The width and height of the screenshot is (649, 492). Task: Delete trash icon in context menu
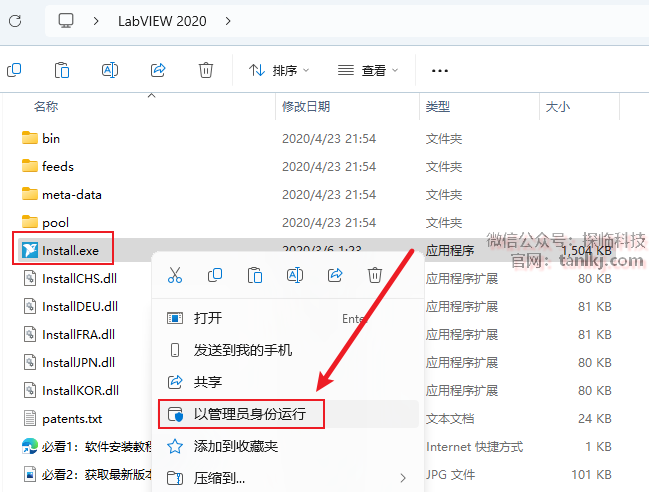(375, 275)
